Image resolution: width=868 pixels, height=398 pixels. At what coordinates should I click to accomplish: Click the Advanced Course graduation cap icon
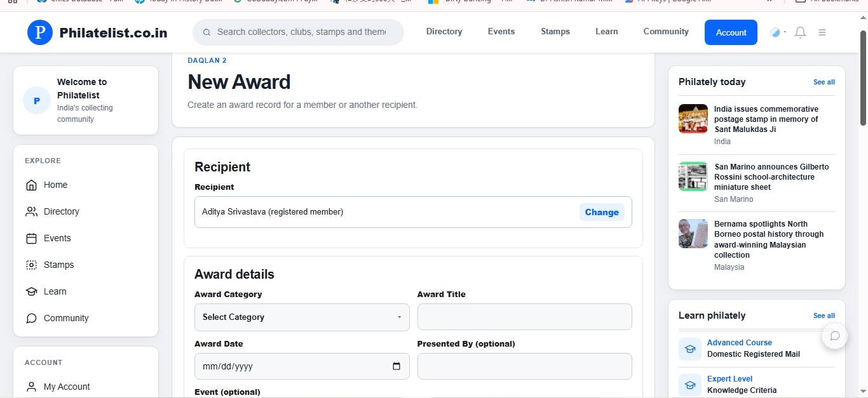point(690,348)
